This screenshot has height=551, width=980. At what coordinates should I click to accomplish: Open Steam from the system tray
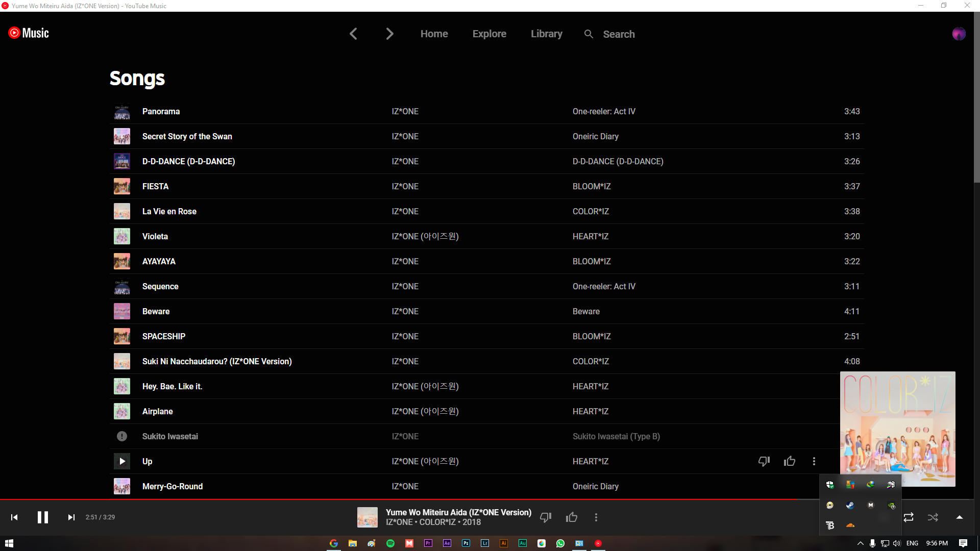(850, 506)
